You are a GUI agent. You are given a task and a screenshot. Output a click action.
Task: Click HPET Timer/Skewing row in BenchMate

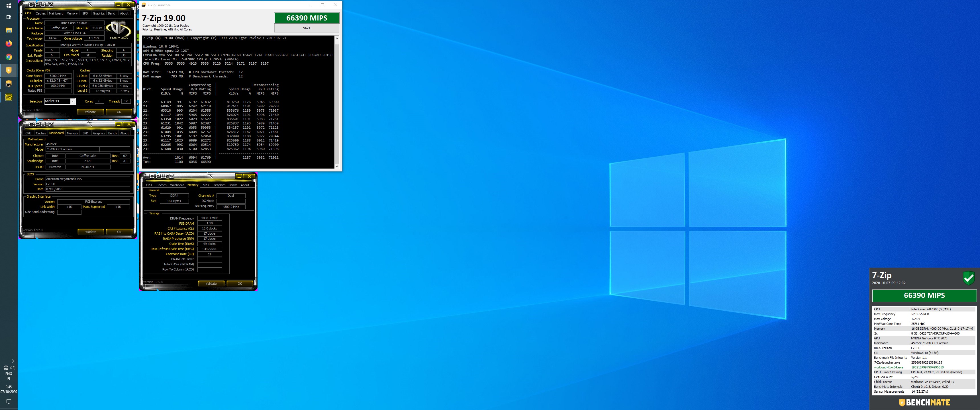pos(924,372)
